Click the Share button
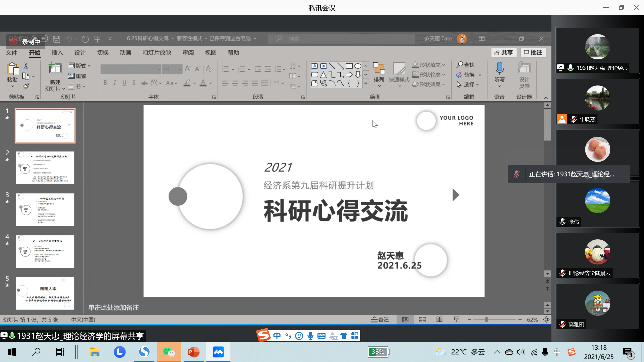This screenshot has width=644, height=362. 503,53
